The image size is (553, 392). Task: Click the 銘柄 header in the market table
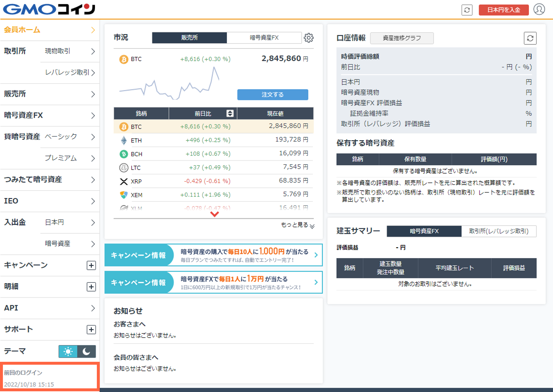(141, 114)
